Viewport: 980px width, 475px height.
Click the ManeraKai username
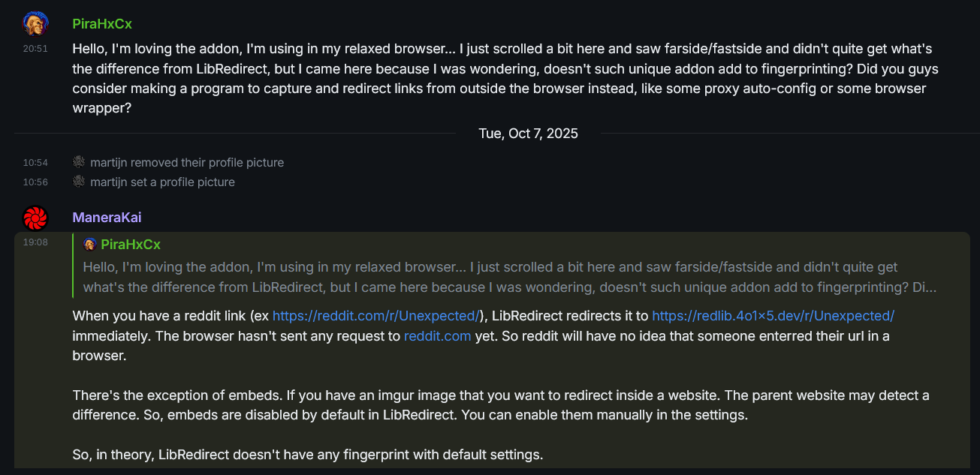coord(107,218)
